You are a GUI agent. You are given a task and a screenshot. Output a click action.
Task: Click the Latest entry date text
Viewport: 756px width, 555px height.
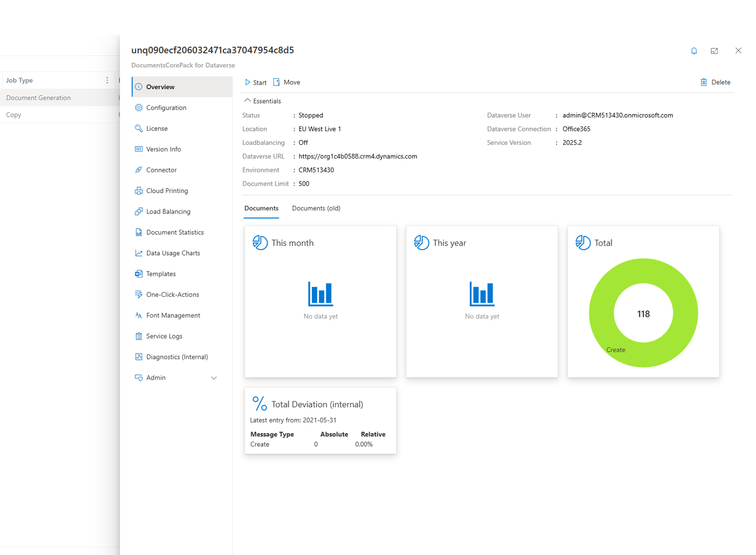pos(293,420)
